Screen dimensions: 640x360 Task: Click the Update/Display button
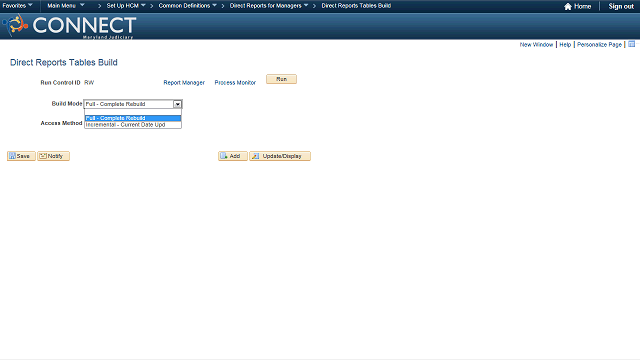(x=280, y=156)
